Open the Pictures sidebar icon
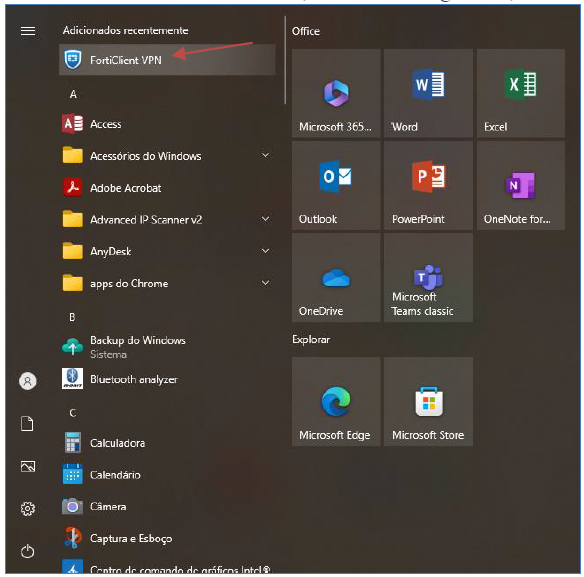The image size is (584, 577). 28,466
